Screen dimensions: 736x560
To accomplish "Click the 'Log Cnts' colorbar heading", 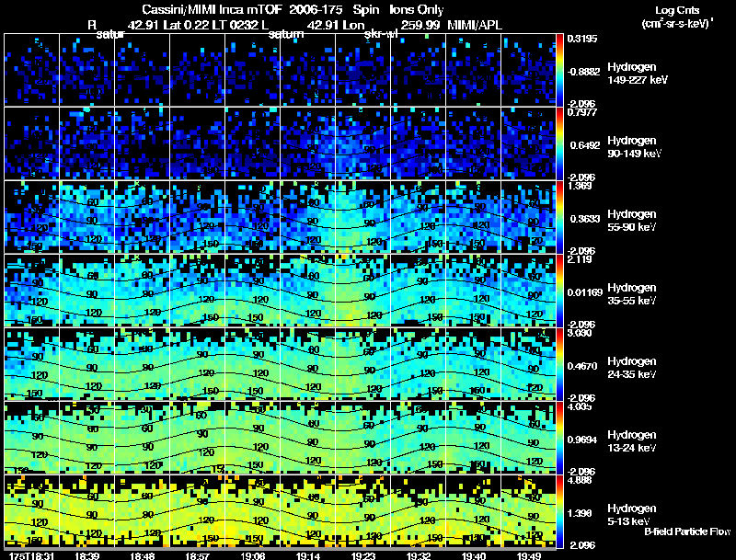I will point(677,10).
